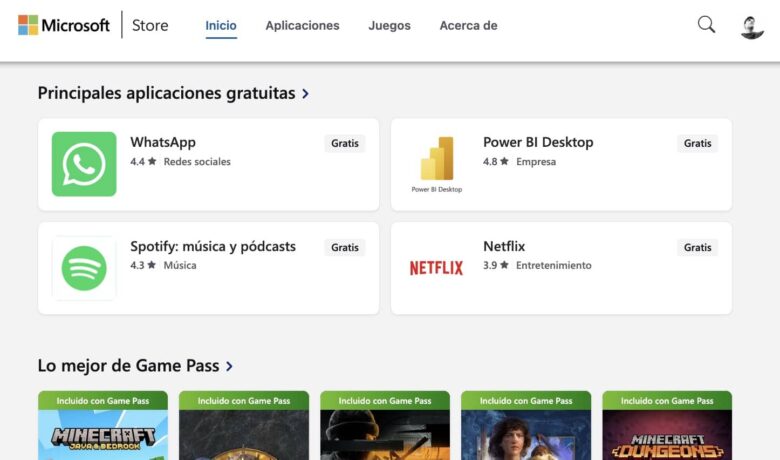
Task: Click the WhatsApp app icon
Action: 84,164
